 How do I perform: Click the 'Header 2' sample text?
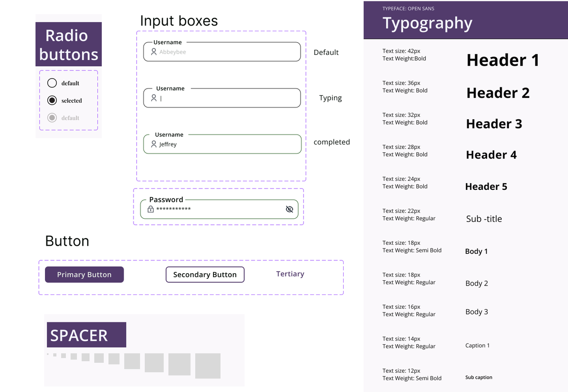pyautogui.click(x=498, y=93)
